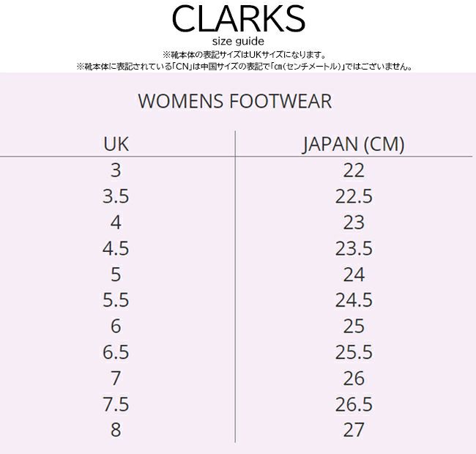Choose Japan size 27 cm cell
This screenshot has height=454, width=476.
[x=354, y=430]
